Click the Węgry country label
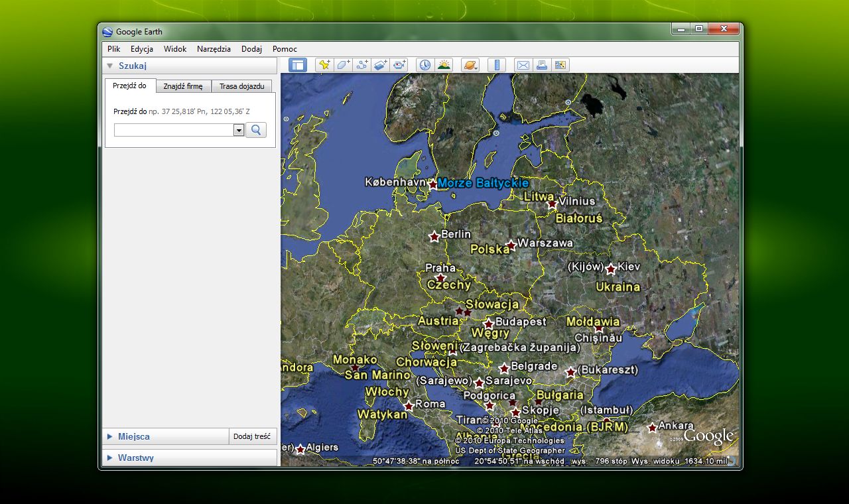 coord(490,333)
